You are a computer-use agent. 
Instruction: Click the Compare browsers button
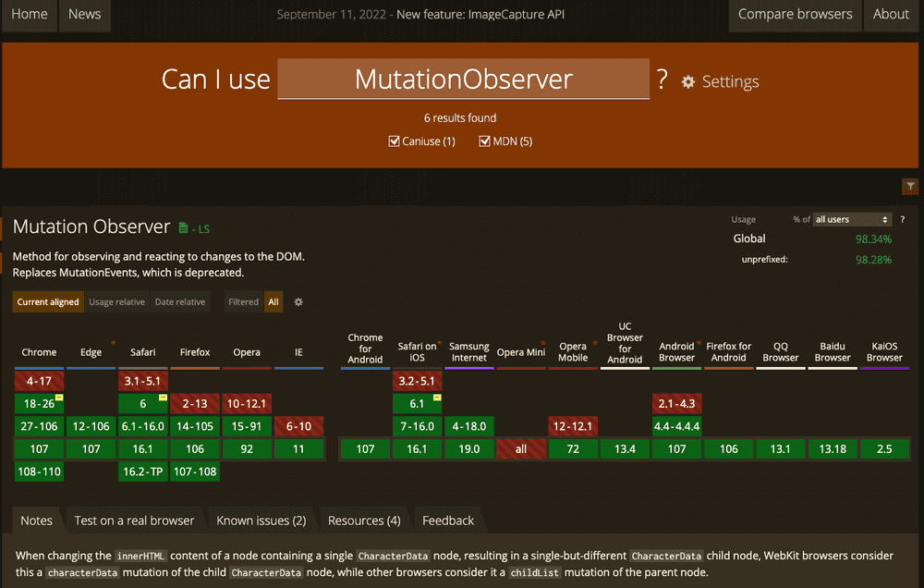795,14
